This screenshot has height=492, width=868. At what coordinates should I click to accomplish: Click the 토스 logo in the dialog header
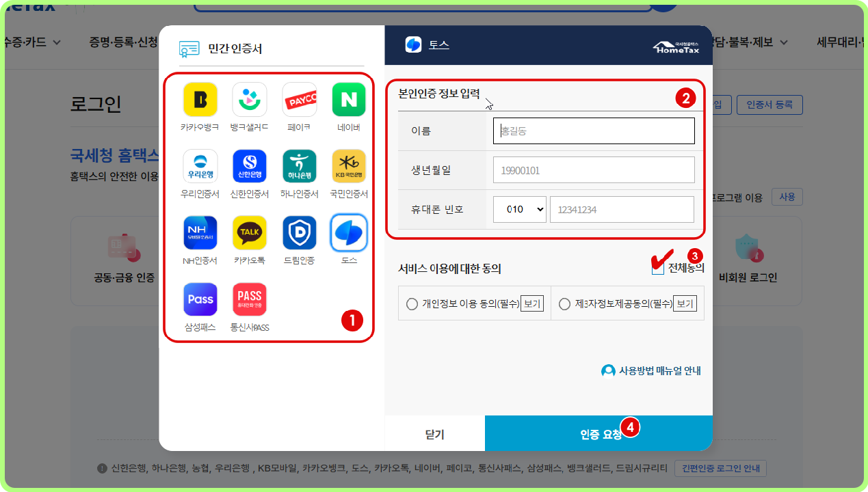pos(413,45)
